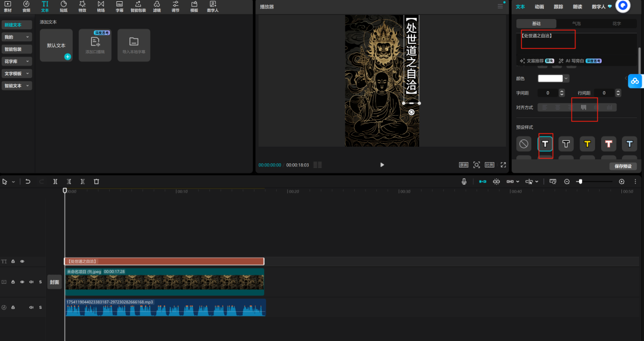Click the undo arrow in the timeline toolbar
644x341 pixels.
pyautogui.click(x=27, y=182)
